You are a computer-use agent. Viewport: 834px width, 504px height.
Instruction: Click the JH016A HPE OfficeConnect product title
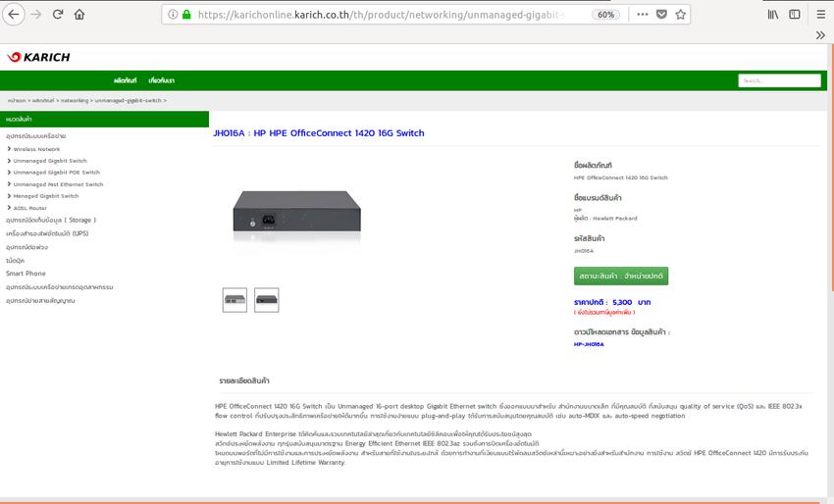pos(319,133)
